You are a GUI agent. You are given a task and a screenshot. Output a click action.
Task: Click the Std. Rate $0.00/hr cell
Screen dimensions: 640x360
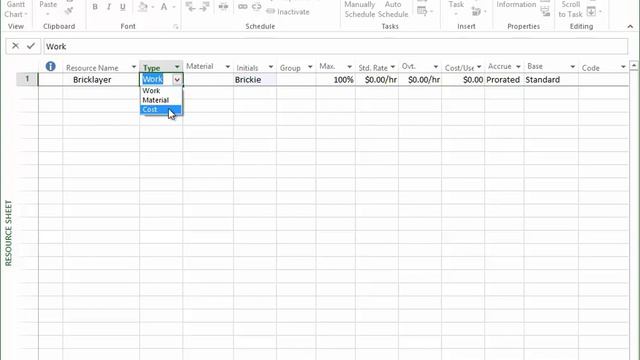coord(377,80)
